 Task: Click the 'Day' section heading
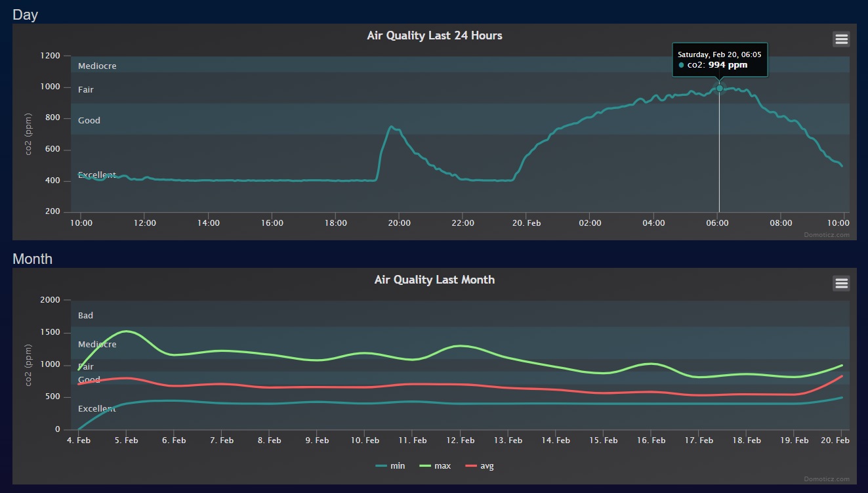[25, 14]
